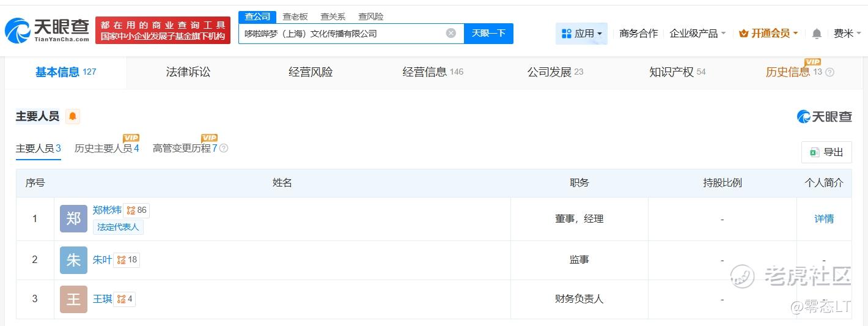Select the 查老板 search tab

pyautogui.click(x=295, y=17)
